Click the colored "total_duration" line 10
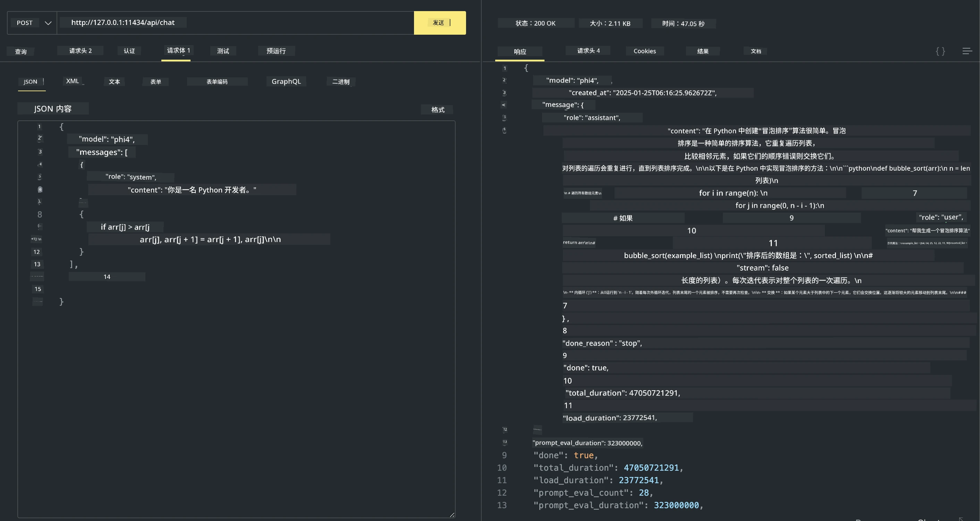This screenshot has width=980, height=521. point(608,468)
